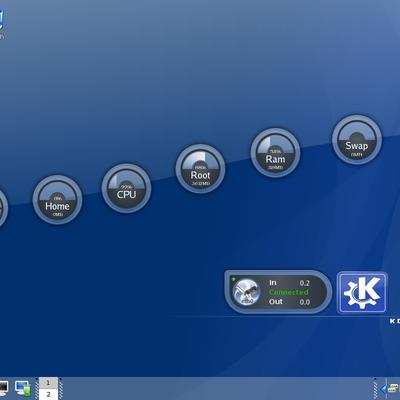Click the green Connected status text
Screen dimensions: 400x400
(289, 292)
